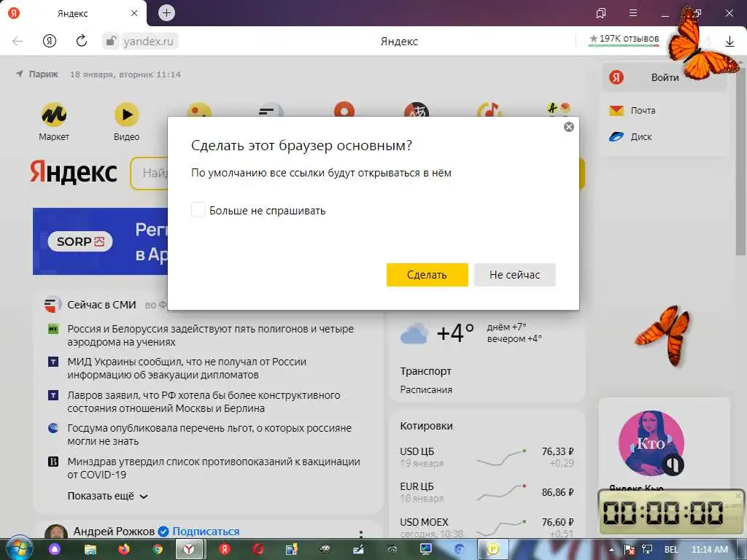Screen dimensions: 747x560
Task: Select the Яндекс browser tab
Action: point(72,13)
